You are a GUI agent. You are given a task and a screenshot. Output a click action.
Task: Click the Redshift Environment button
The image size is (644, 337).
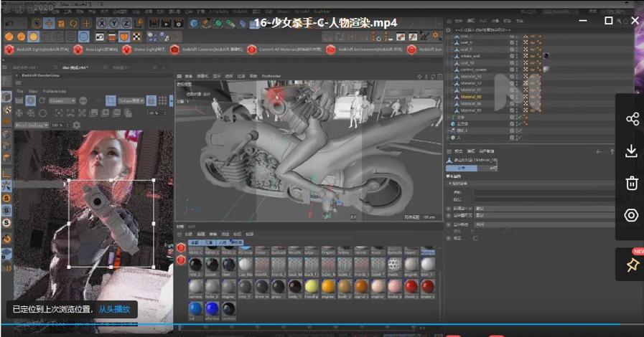[x=364, y=49]
